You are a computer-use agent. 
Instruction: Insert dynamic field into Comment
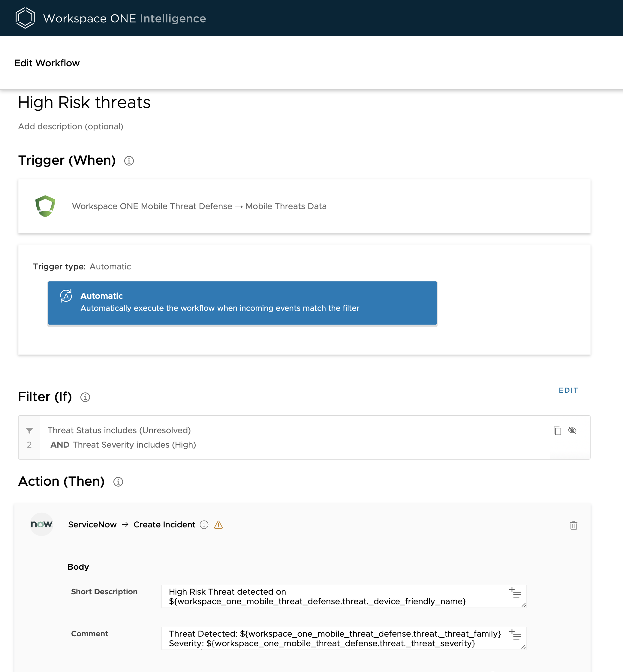[x=516, y=634]
